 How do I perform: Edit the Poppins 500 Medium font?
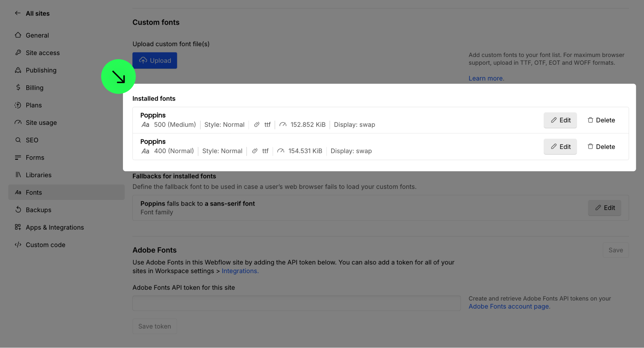tap(560, 120)
